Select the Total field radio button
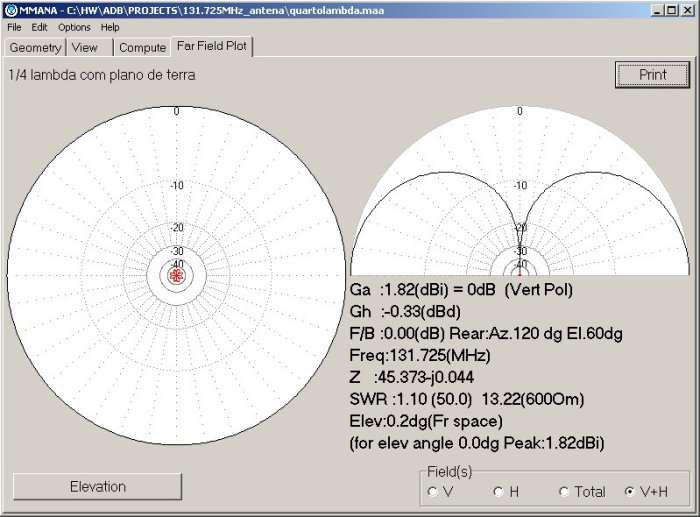Viewport: 700px width, 517px height. coord(564,492)
